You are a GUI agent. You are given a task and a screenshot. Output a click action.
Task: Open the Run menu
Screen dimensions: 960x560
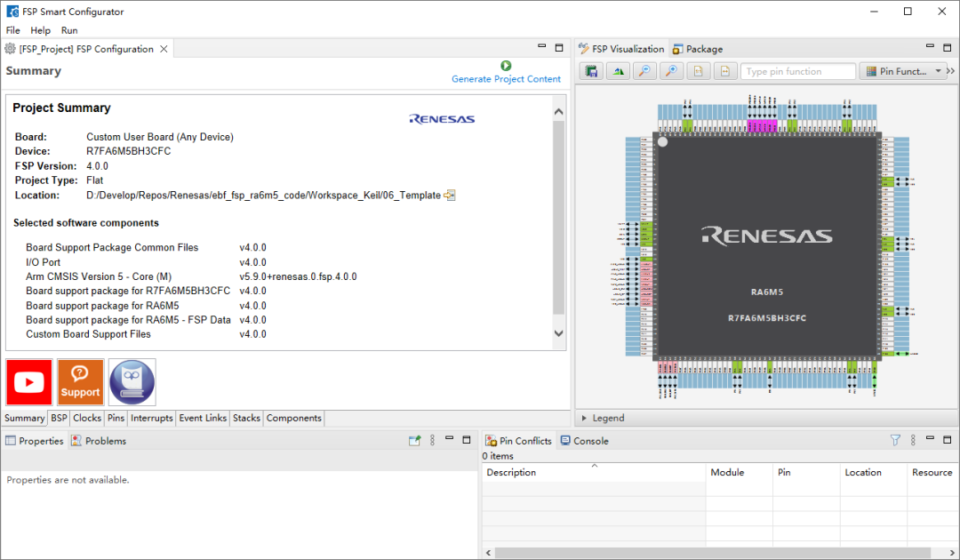[69, 30]
